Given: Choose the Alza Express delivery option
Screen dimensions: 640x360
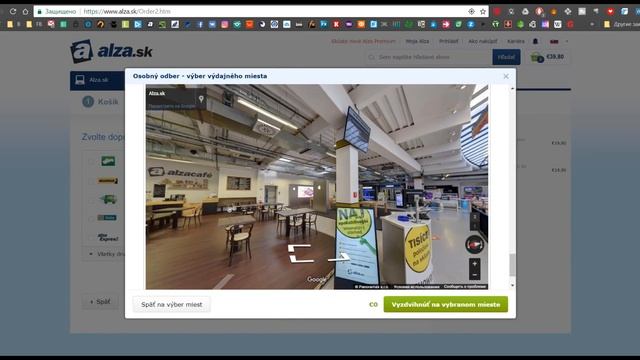Looking at the screenshot, I should [x=108, y=237].
